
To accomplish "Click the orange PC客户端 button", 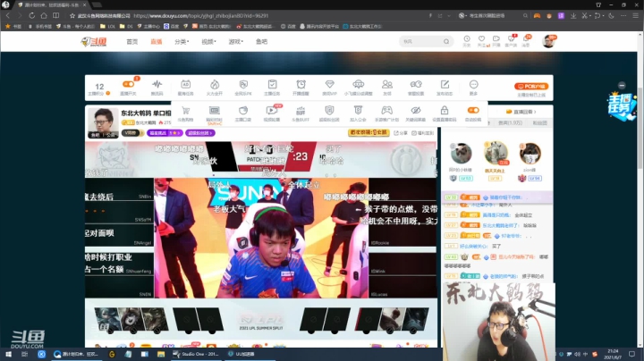I will coord(531,86).
